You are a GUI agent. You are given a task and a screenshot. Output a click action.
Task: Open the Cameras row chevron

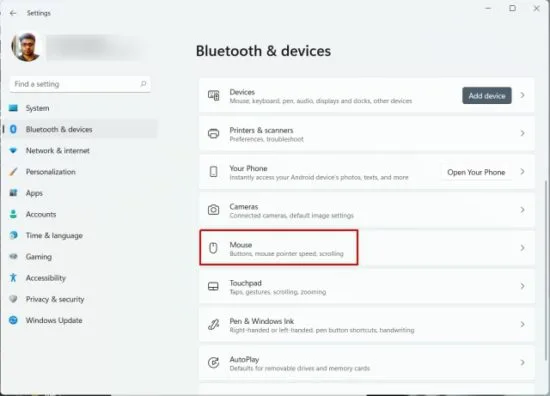(522, 210)
